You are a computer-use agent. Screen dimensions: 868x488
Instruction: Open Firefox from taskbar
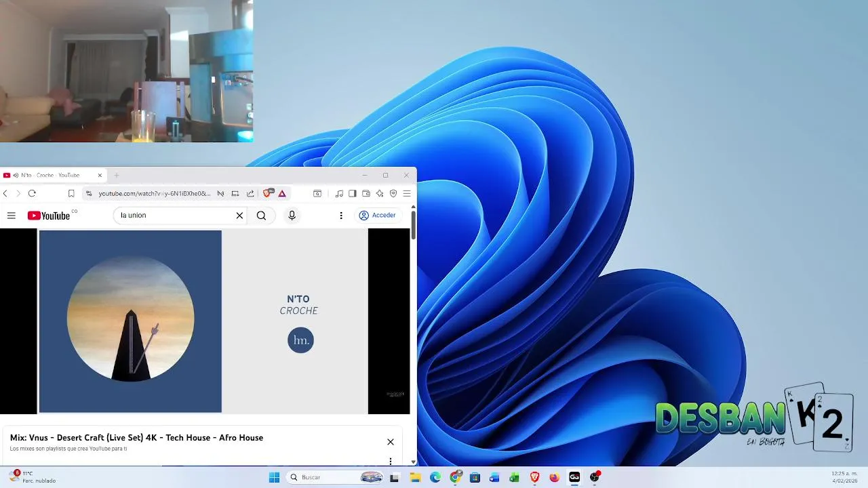554,477
